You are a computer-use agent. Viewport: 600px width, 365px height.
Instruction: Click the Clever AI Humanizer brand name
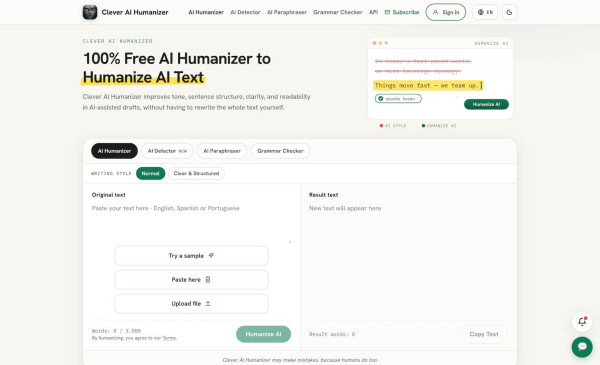[x=135, y=12]
